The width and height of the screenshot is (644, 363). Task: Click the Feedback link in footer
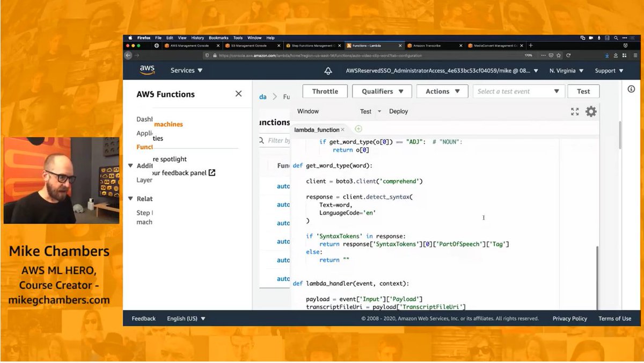tap(144, 318)
